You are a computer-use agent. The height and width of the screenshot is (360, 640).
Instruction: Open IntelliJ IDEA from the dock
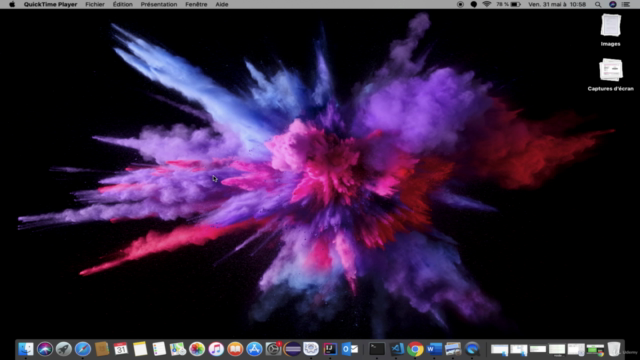(330, 349)
